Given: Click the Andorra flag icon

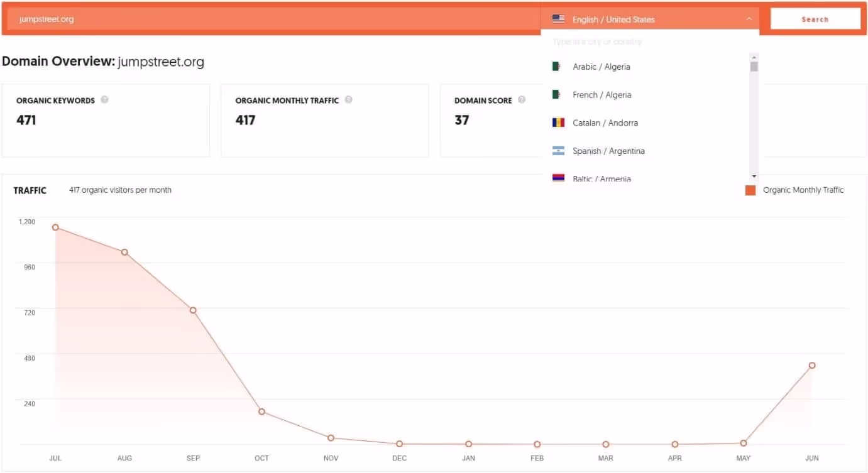Looking at the screenshot, I should pyautogui.click(x=558, y=122).
